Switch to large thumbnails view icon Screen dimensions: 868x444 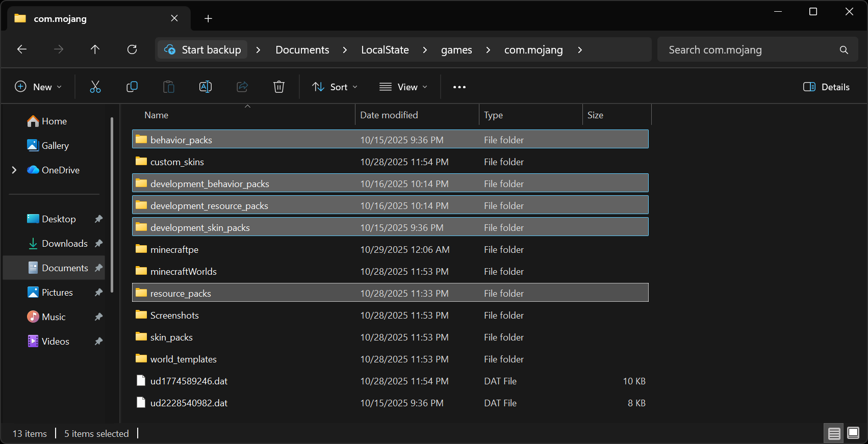853,433
